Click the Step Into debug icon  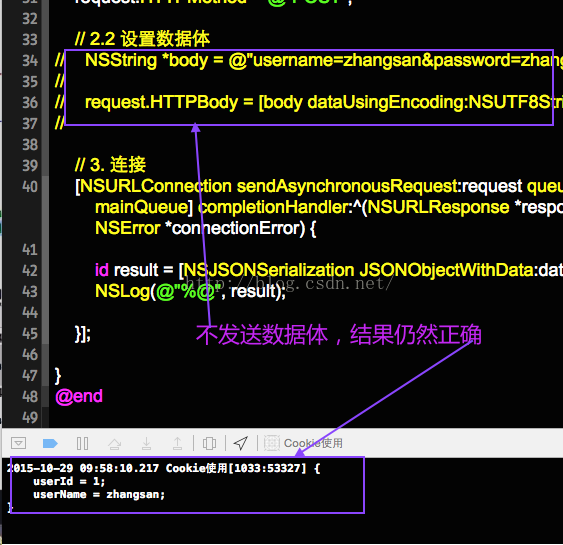[146, 443]
